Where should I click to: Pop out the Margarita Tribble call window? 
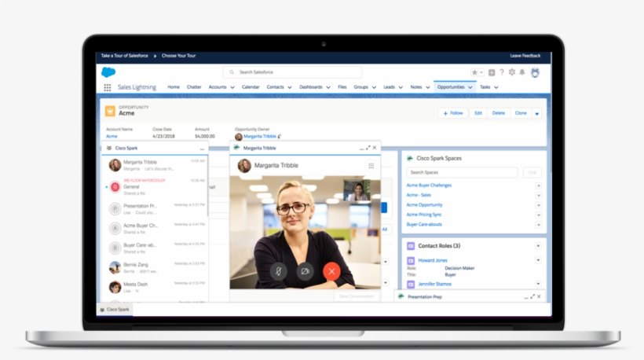point(368,148)
